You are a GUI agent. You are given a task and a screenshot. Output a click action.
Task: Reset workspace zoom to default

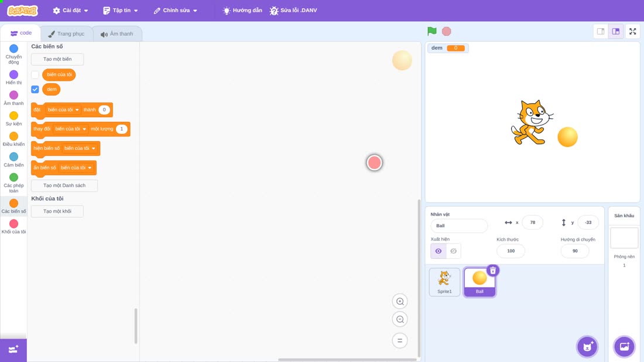400,341
